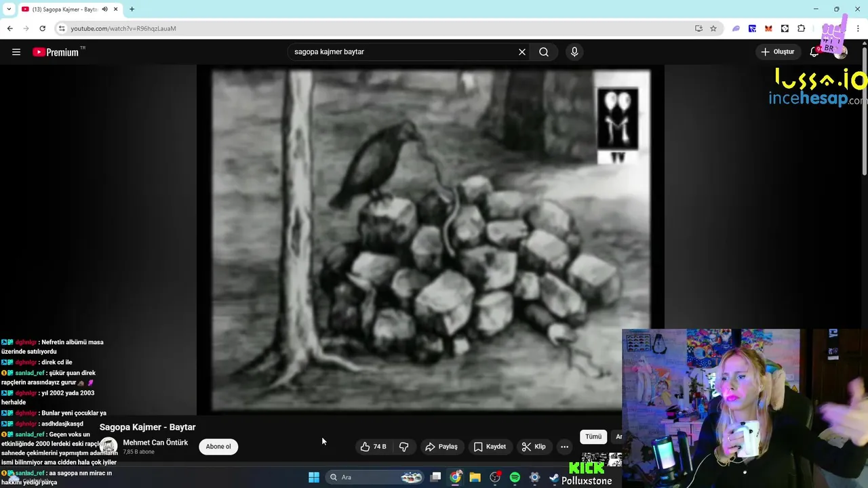The width and height of the screenshot is (868, 488).
Task: Reload the YouTube page
Action: (42, 28)
